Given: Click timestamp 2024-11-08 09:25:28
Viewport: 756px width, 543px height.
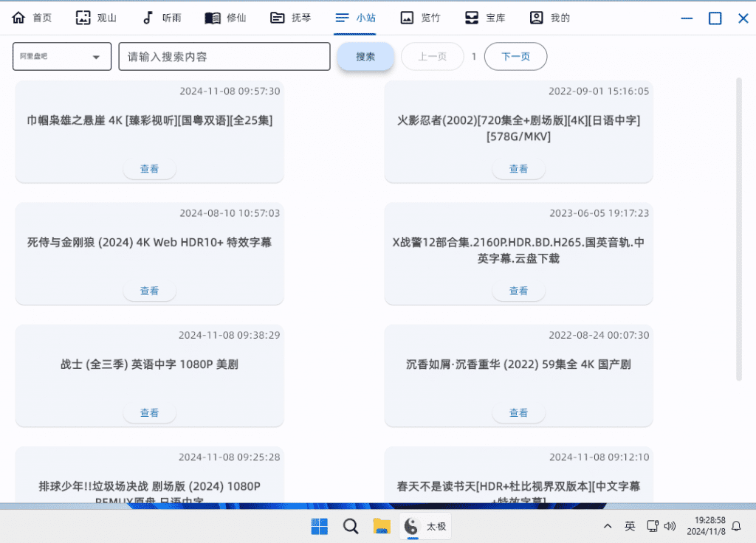Looking at the screenshot, I should (229, 457).
